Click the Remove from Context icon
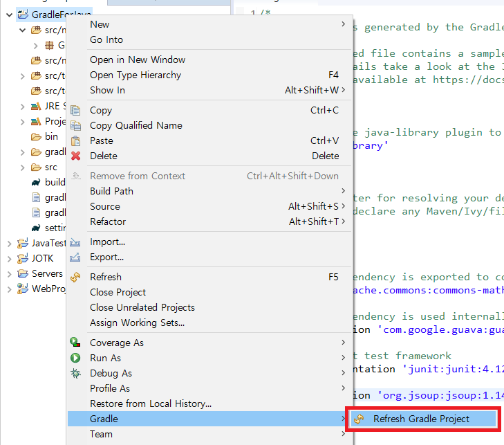504x445 pixels. (75, 176)
